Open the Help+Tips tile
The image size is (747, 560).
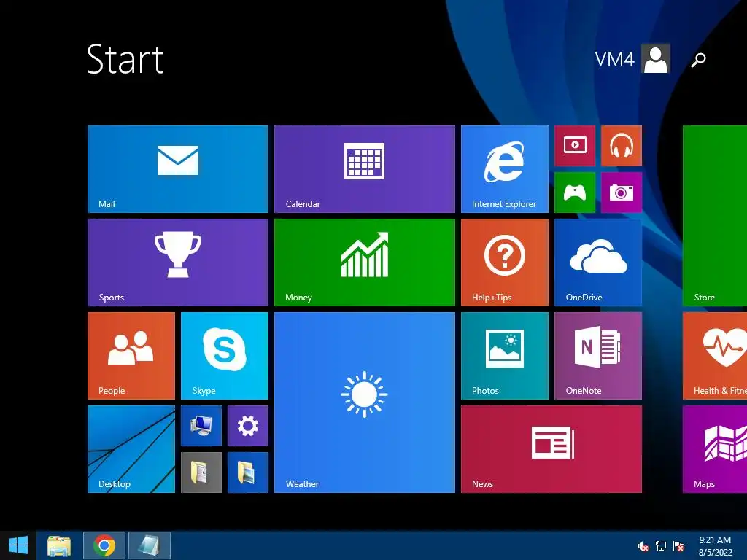click(505, 262)
